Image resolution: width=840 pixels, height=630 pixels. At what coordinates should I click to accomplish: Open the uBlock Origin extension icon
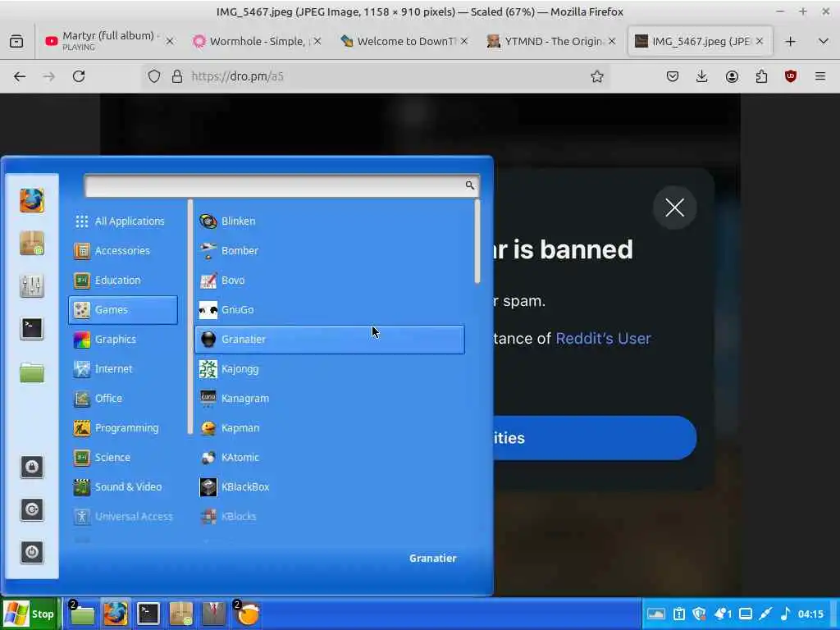point(791,76)
